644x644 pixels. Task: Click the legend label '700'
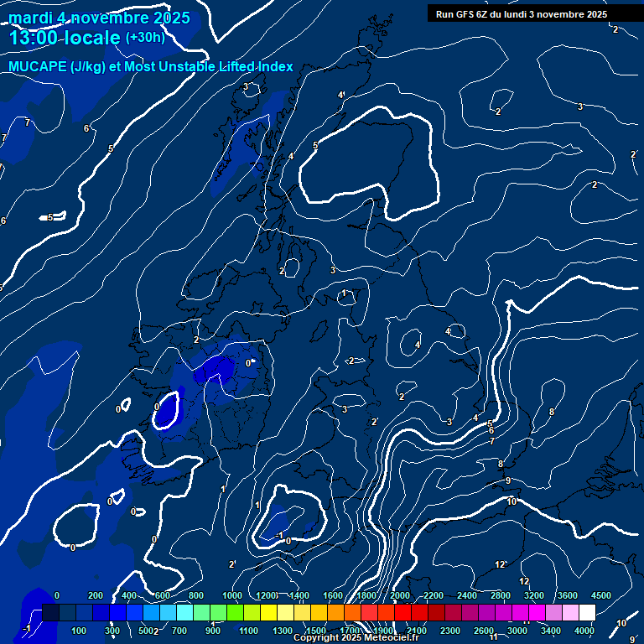click(x=179, y=631)
